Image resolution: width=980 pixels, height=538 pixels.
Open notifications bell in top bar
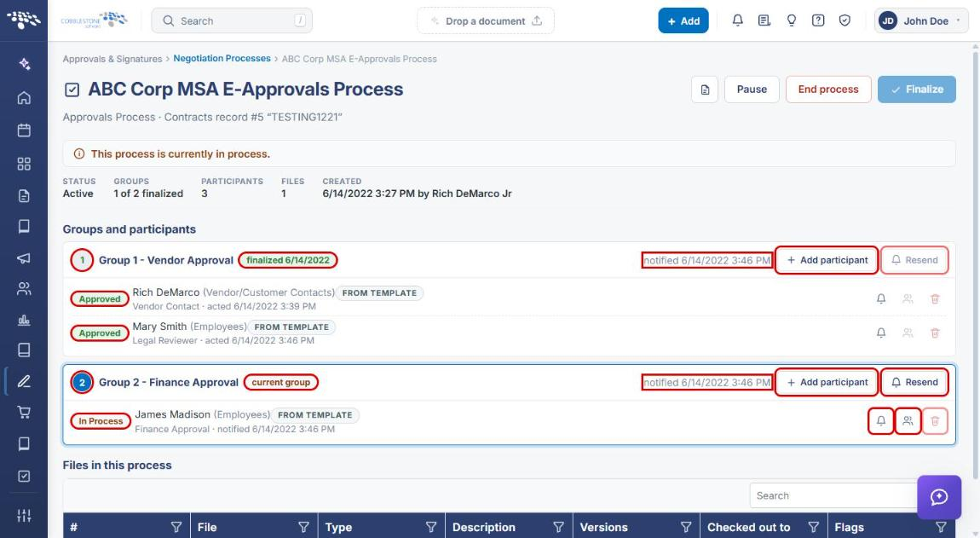coord(737,20)
